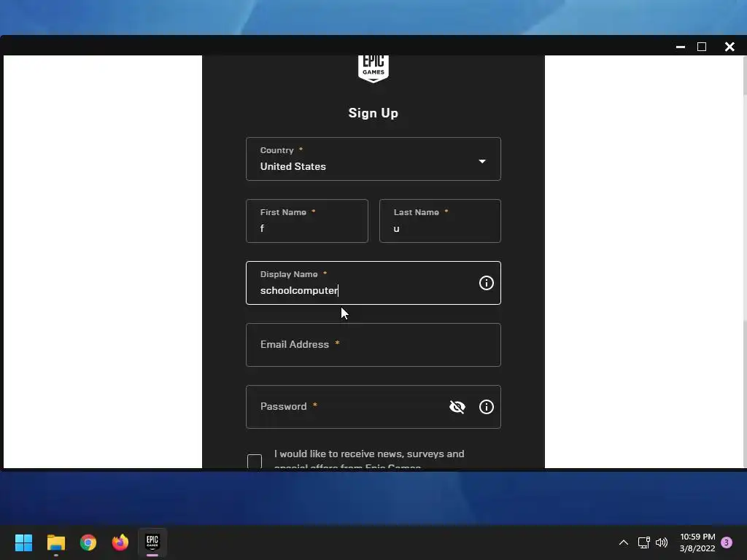
Task: Click the Display Name field containing schoolcomputer
Action: [x=373, y=283]
